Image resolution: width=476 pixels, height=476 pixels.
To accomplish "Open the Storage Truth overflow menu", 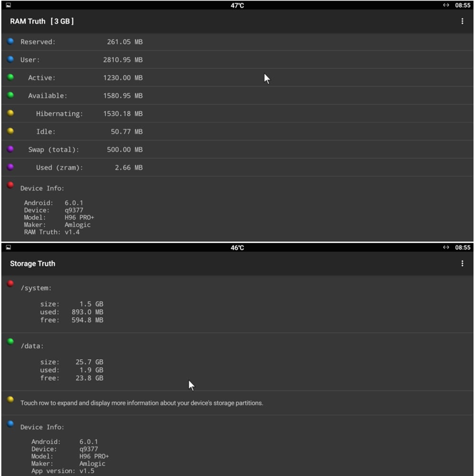I will click(462, 263).
